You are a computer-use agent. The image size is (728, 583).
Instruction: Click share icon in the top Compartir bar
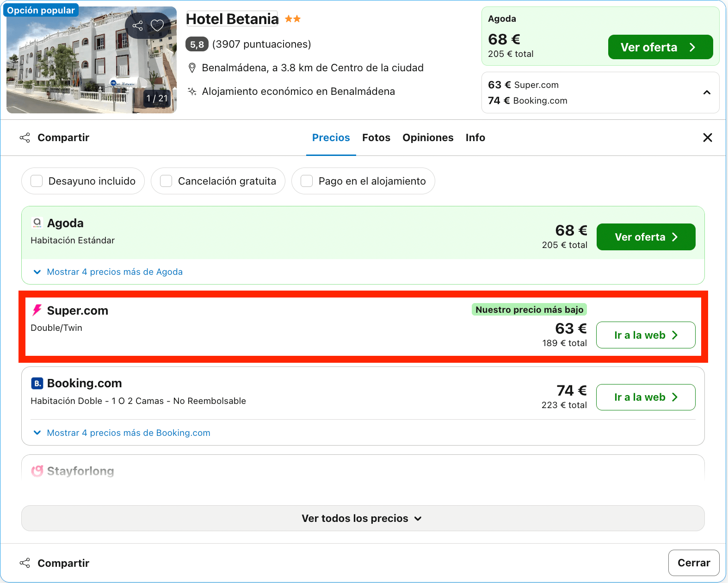pyautogui.click(x=25, y=137)
